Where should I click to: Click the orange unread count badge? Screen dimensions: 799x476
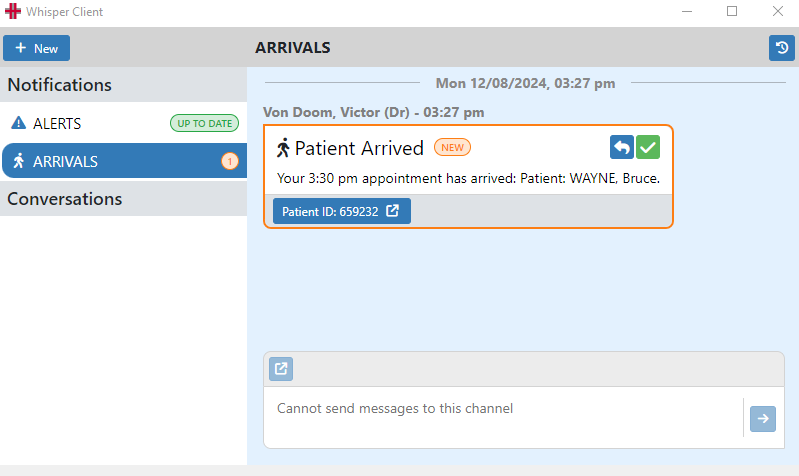tap(230, 162)
